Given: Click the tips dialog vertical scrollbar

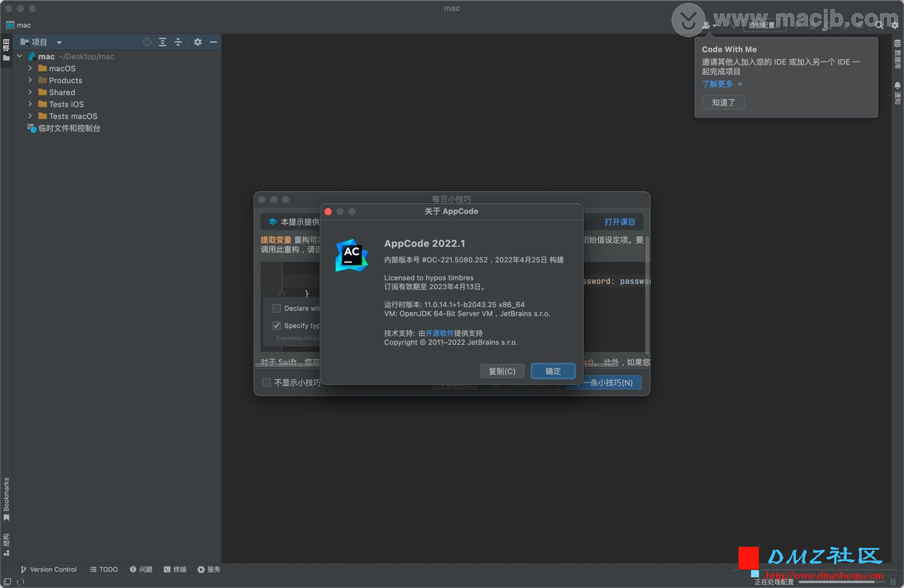Looking at the screenshot, I should tap(647, 295).
